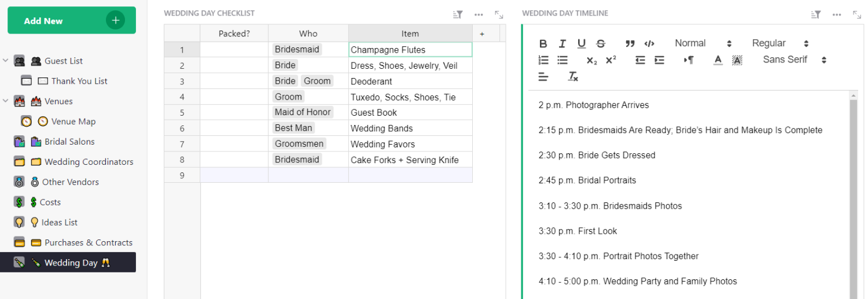Open Bridal Salons in the sidebar
The height and width of the screenshot is (299, 868).
[69, 142]
